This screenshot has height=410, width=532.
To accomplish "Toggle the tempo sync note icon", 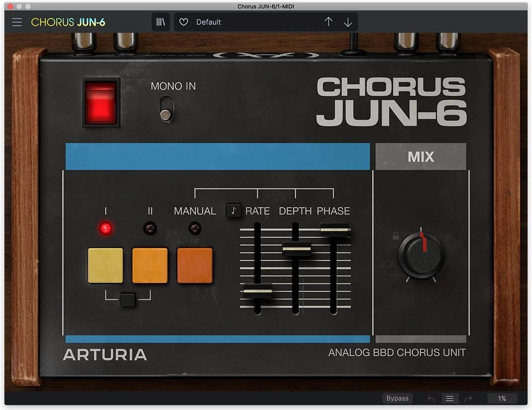I will tap(233, 210).
